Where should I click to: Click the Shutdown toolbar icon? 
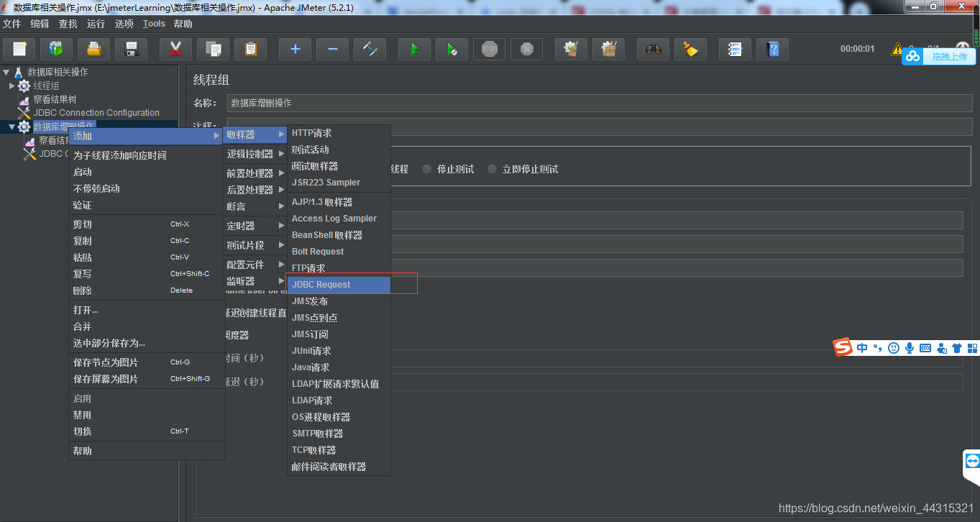pos(526,49)
